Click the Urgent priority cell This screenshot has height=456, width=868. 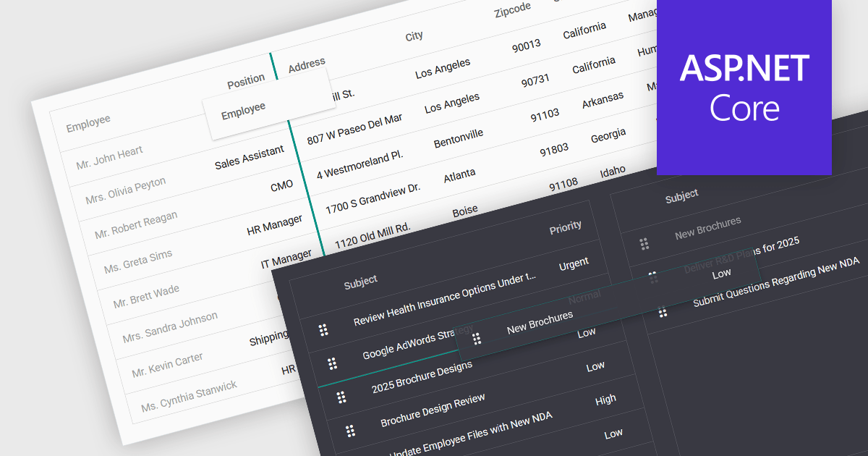click(x=574, y=264)
